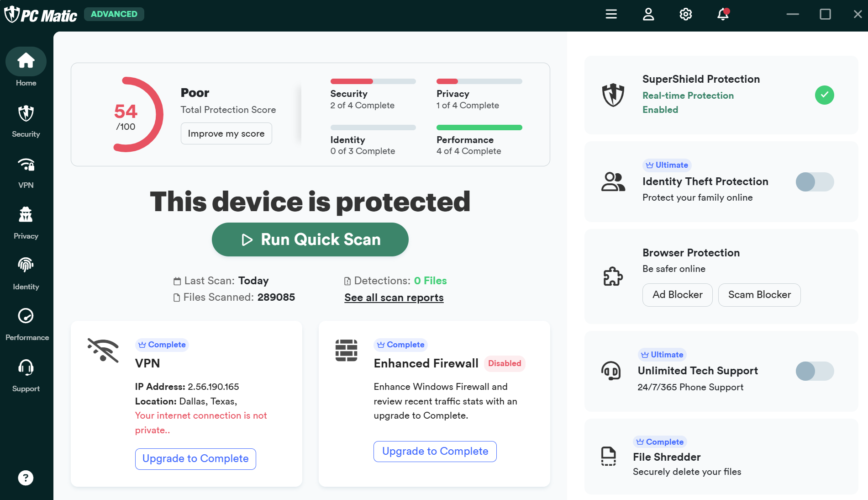This screenshot has height=500, width=868.
Task: Click the File Shredder document icon
Action: coord(609,456)
